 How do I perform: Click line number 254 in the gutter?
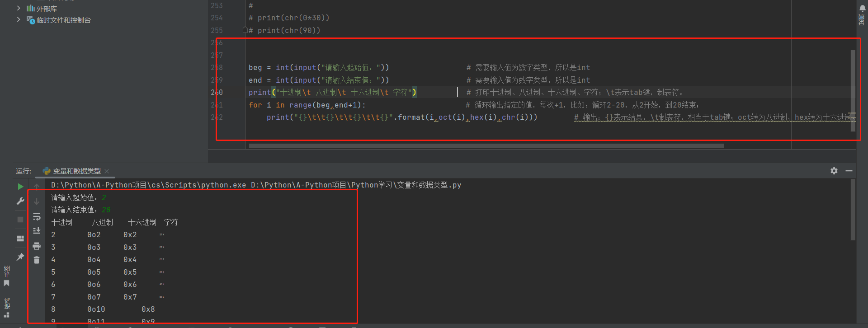pyautogui.click(x=217, y=18)
